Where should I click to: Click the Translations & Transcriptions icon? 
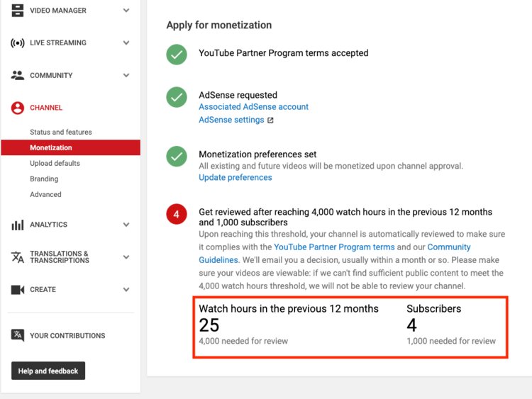(x=18, y=257)
